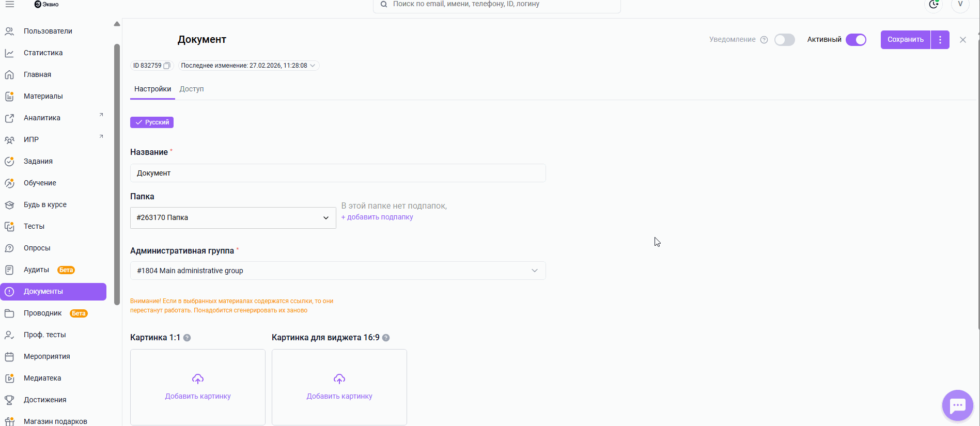Click the Достижения trophy icon

click(x=9, y=400)
